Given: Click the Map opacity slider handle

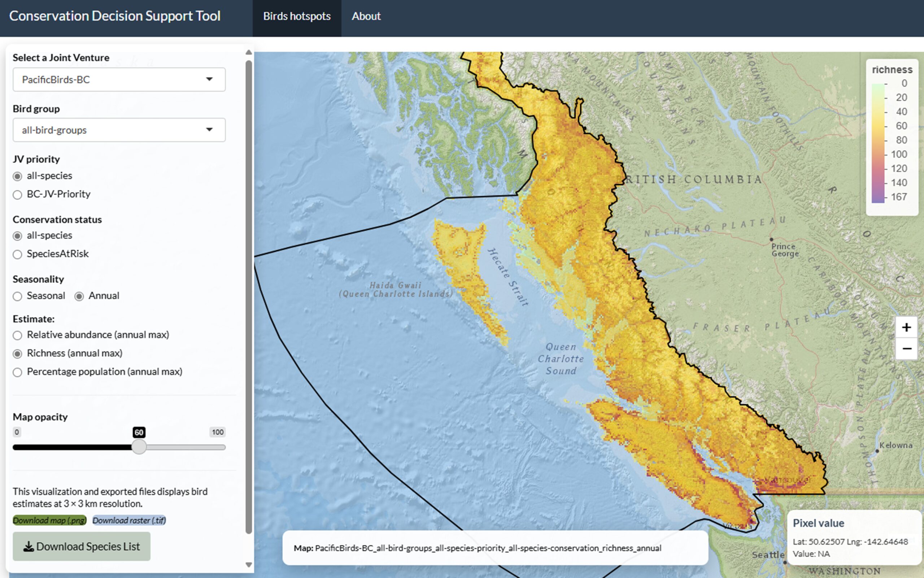Looking at the screenshot, I should click(x=139, y=447).
